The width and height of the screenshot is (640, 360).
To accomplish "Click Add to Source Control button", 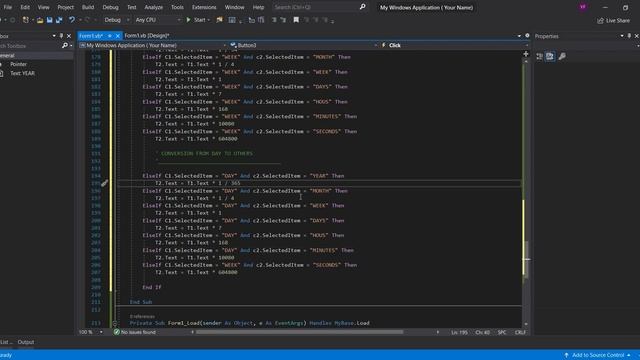I will 598,355.
